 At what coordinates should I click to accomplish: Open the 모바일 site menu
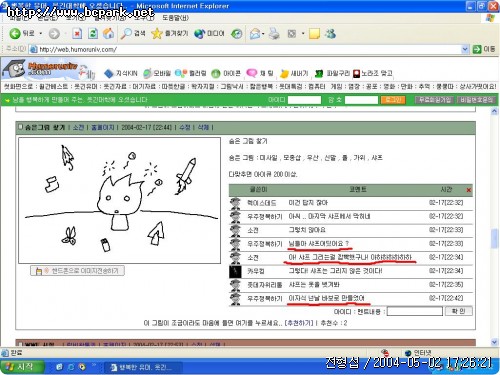157,73
